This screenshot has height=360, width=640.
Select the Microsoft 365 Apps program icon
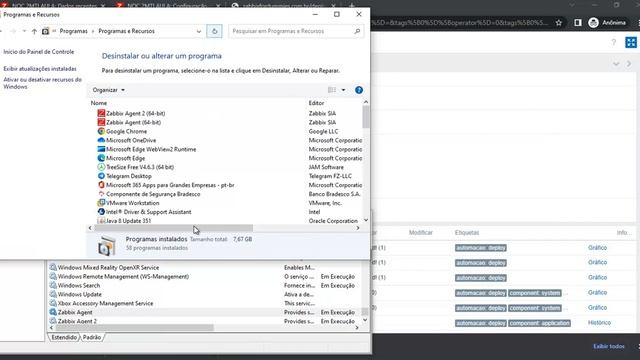[101, 185]
